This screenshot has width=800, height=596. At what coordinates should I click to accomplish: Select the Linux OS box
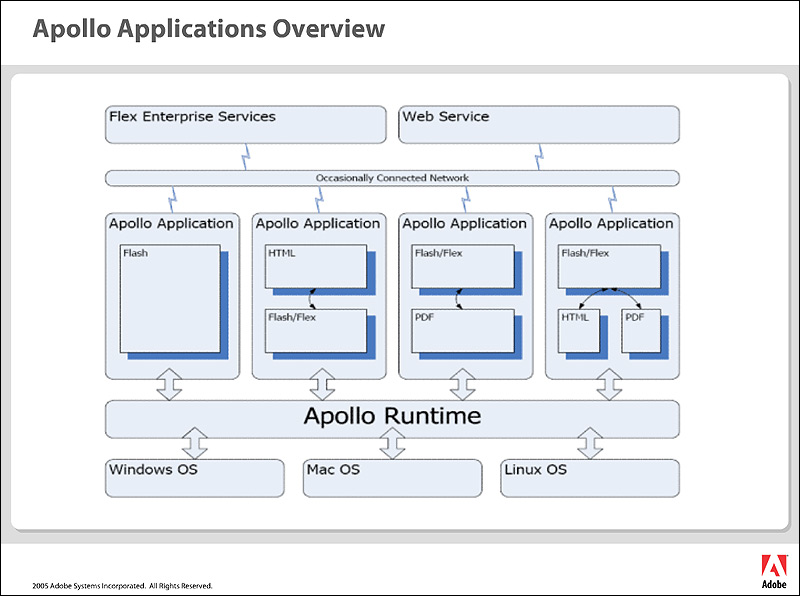pos(590,478)
